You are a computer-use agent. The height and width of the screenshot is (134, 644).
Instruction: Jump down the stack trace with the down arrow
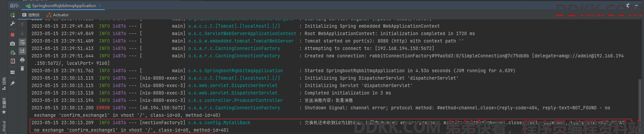(22, 33)
